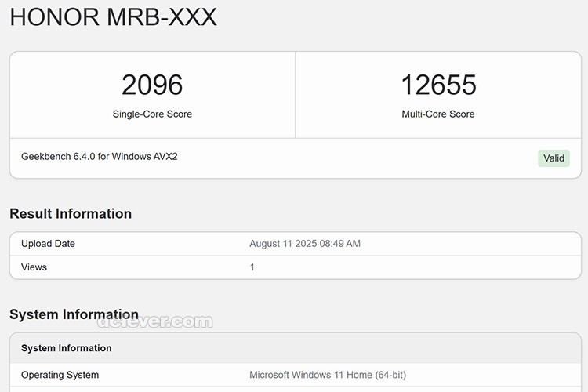Click the Geekbench 6.4.0 for Windows AVX2 text
The height and width of the screenshot is (392, 588).
(x=100, y=157)
